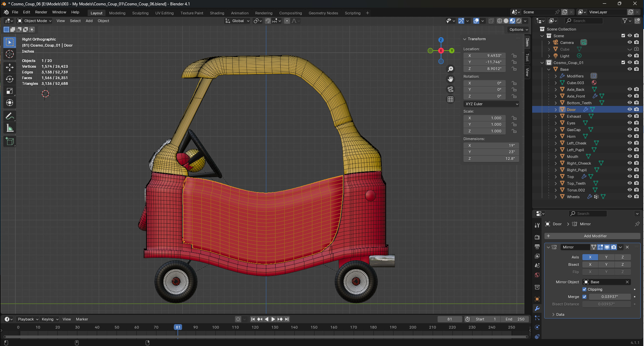Image resolution: width=644 pixels, height=346 pixels.
Task: Open the Object Mode dropdown
Action: 34,21
